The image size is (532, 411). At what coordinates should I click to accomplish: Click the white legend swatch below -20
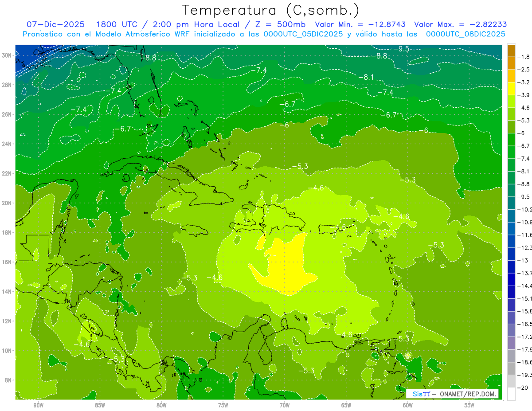[511, 394]
